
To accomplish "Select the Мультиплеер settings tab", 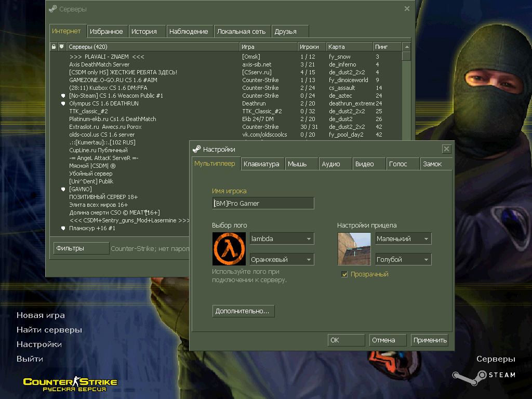I will click(x=216, y=164).
